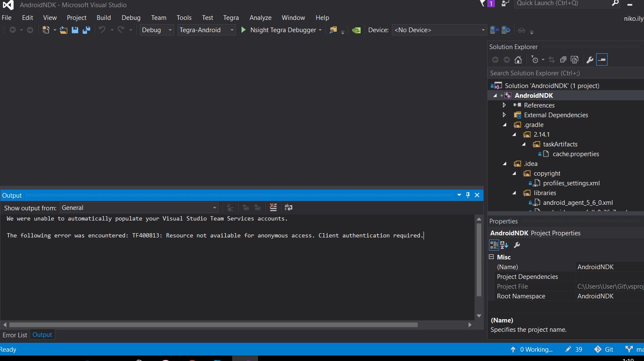Sync Solution Explorer with active document
644x361 pixels.
click(552, 59)
